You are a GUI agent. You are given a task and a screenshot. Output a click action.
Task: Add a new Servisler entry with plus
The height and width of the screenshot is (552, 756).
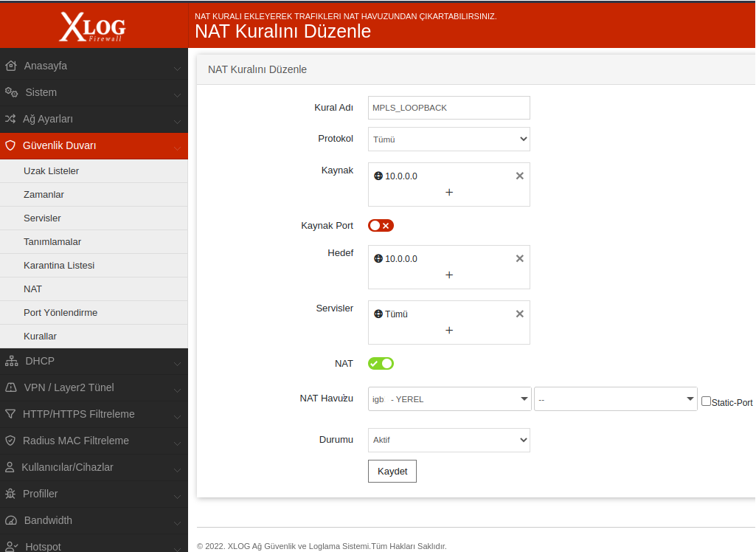(449, 330)
